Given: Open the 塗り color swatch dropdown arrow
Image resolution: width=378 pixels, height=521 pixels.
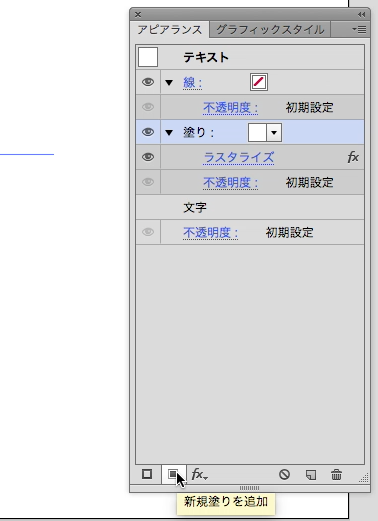Looking at the screenshot, I should (x=274, y=132).
